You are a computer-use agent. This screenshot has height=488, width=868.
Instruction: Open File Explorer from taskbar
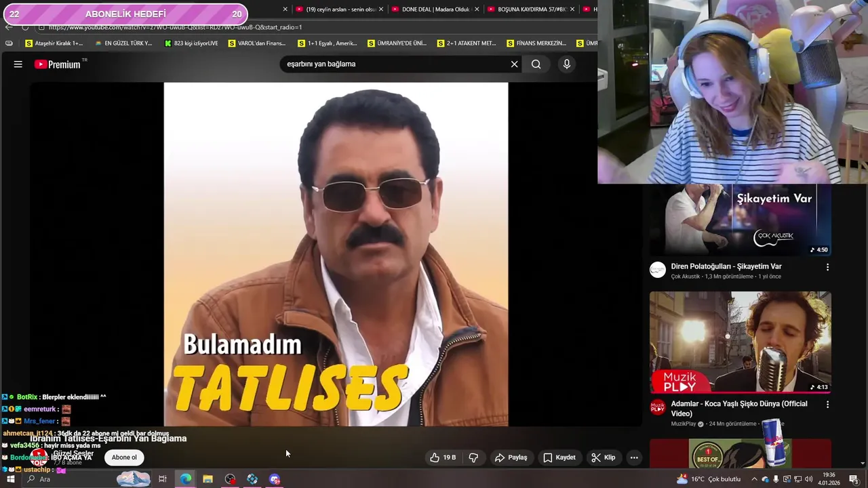point(208,479)
